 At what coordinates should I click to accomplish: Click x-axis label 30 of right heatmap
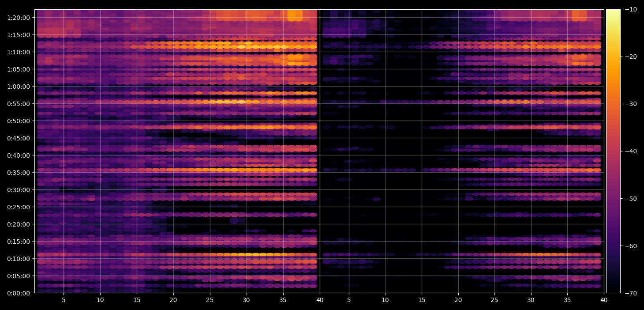pyautogui.click(x=531, y=300)
